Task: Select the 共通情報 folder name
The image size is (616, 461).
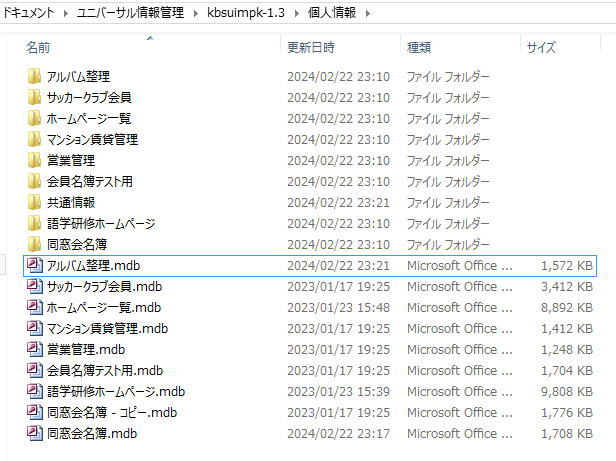Action: pos(70,203)
